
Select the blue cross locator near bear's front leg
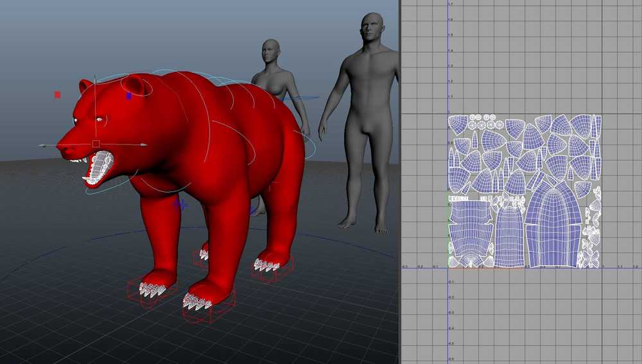pos(181,204)
